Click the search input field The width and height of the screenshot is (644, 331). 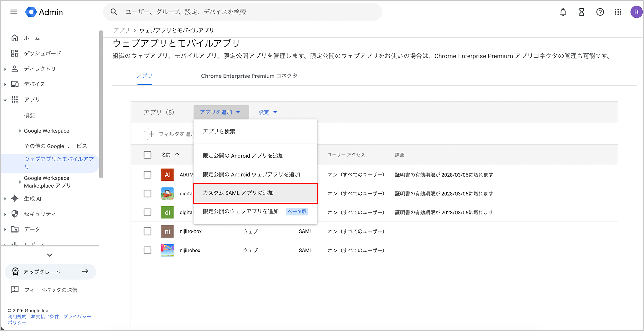pos(248,12)
